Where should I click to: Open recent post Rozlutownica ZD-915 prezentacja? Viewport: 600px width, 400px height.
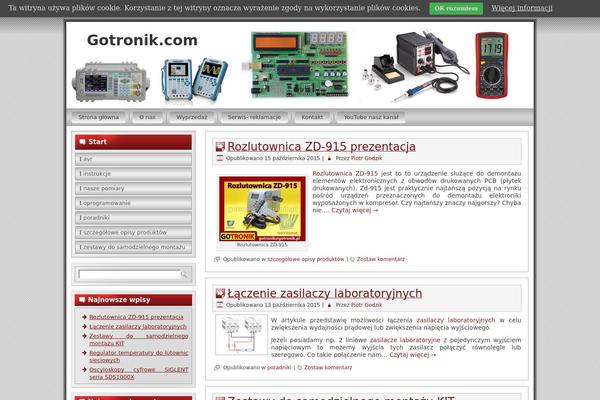click(136, 317)
